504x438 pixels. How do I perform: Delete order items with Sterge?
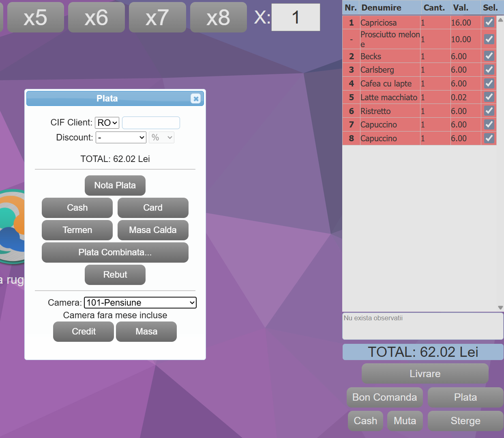[x=465, y=421]
